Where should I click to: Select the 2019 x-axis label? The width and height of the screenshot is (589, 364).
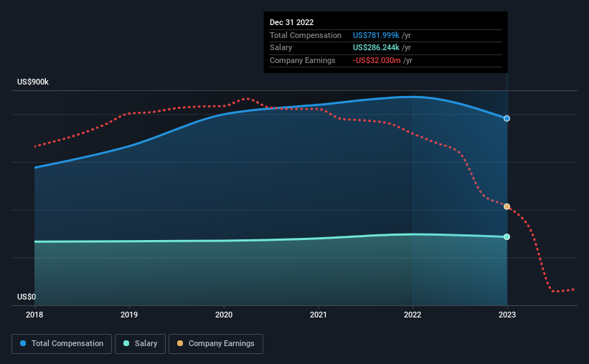[x=129, y=315]
